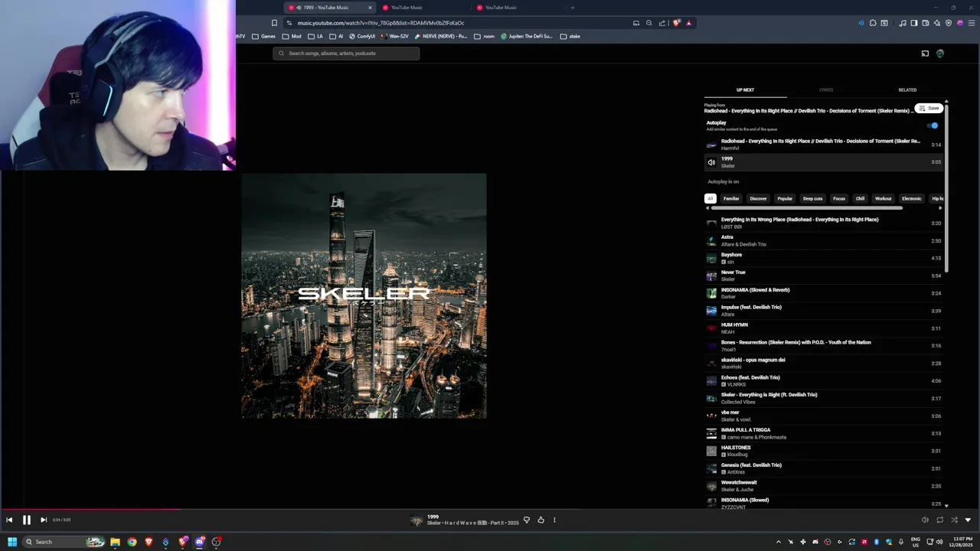Screen dimensions: 980x551
Task: Play HUM HYMN by NEAH
Action: pyautogui.click(x=823, y=328)
